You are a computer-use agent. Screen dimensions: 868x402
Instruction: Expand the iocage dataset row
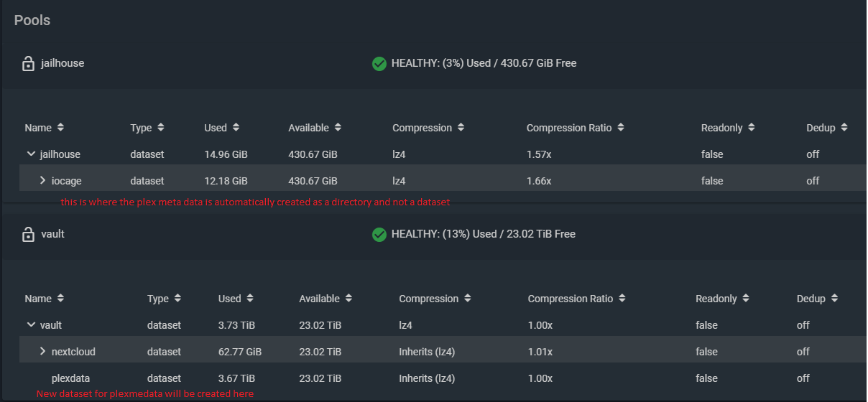coord(42,181)
